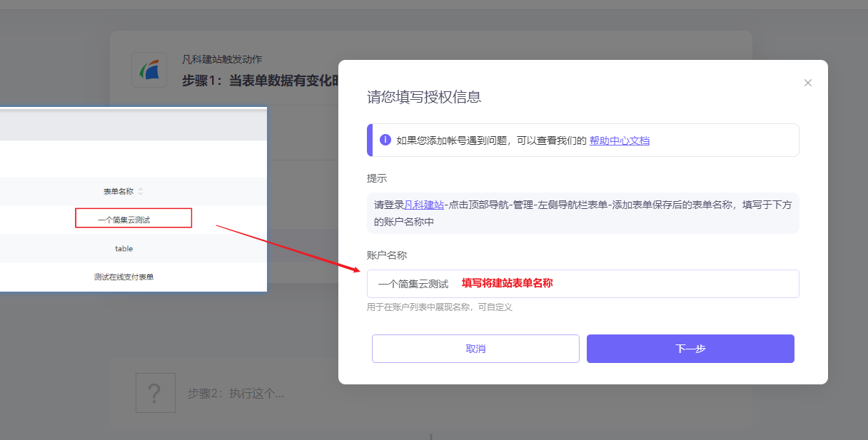868x440 pixels.
Task: Select the 步骤2：执行这个... step text
Action: pos(236,393)
